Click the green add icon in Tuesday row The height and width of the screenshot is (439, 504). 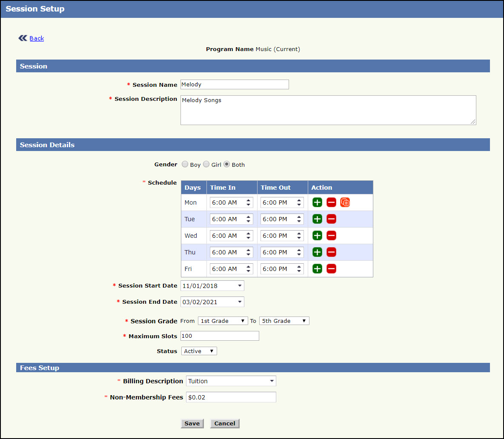tap(317, 219)
